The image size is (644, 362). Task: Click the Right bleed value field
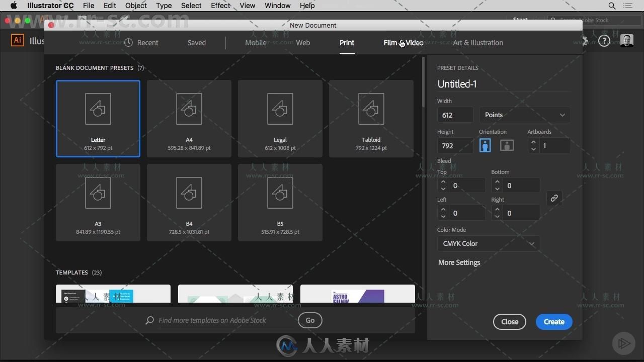click(522, 213)
